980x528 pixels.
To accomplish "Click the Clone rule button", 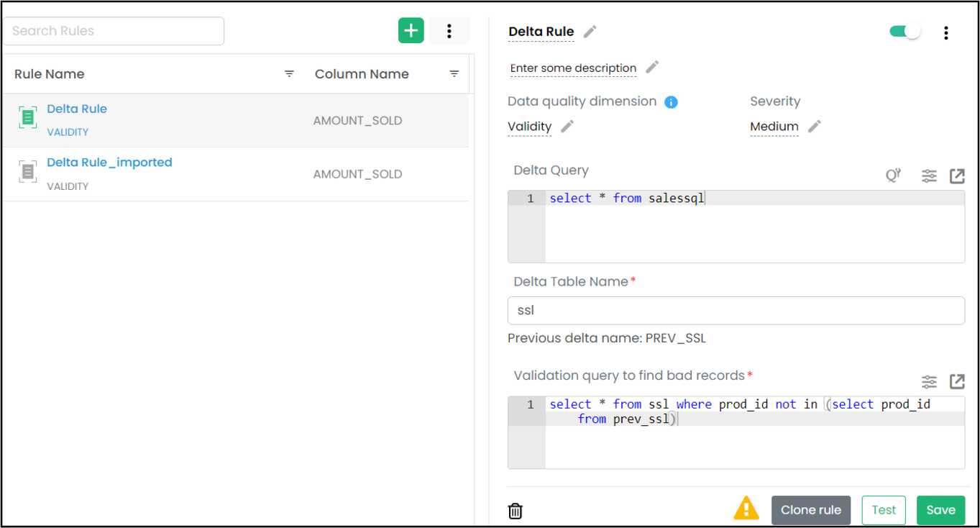I will click(810, 510).
